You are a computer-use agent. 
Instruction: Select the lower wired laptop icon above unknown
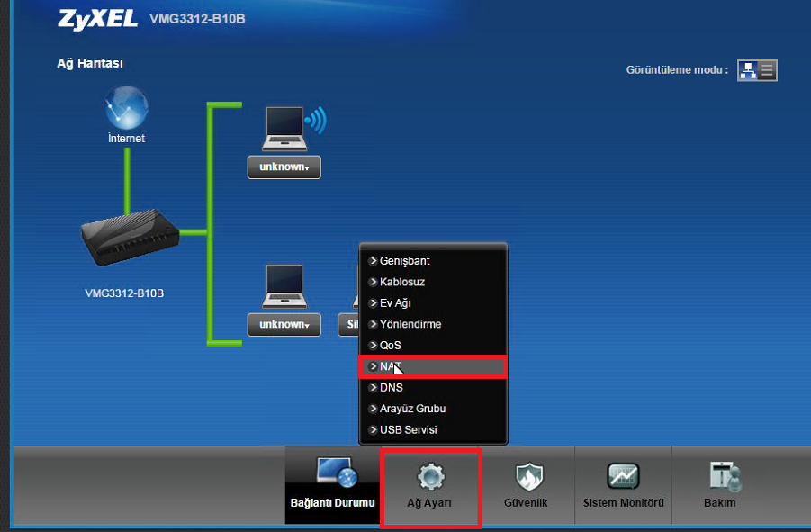(x=284, y=286)
